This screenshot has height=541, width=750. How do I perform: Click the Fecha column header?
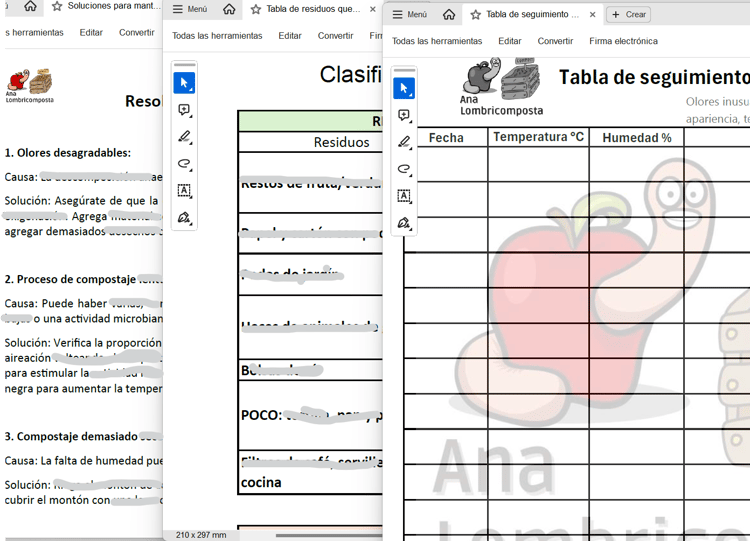446,138
